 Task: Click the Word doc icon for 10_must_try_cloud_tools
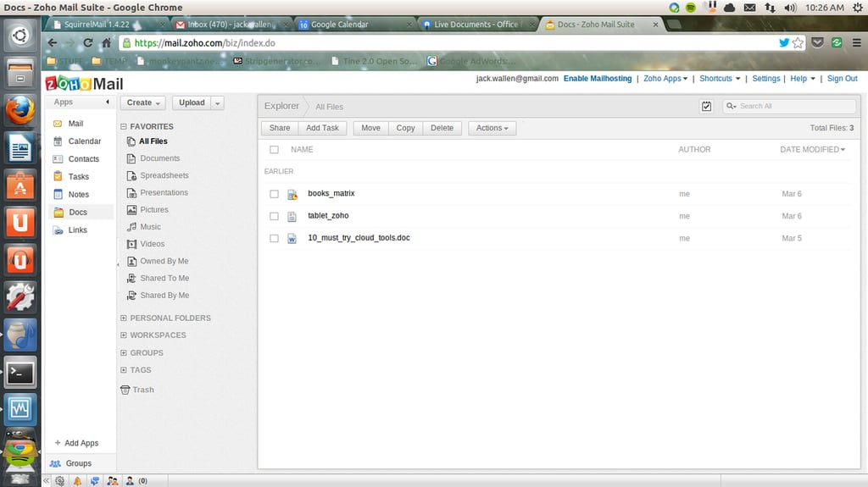[292, 239]
